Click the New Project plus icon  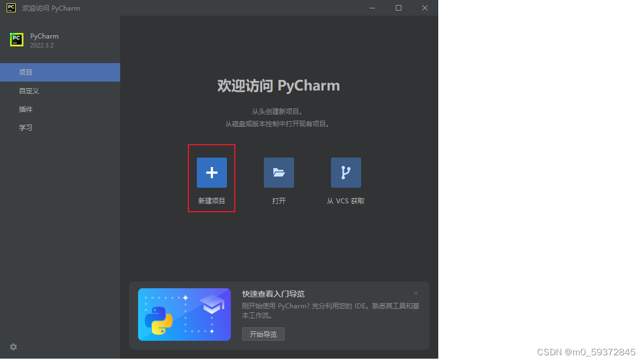click(x=211, y=173)
